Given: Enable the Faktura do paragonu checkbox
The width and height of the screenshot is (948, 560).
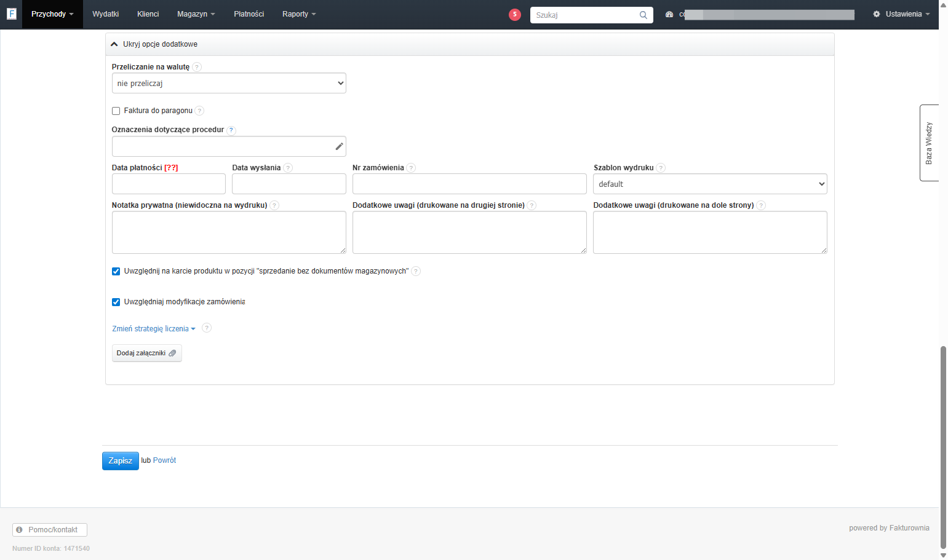Looking at the screenshot, I should (116, 111).
